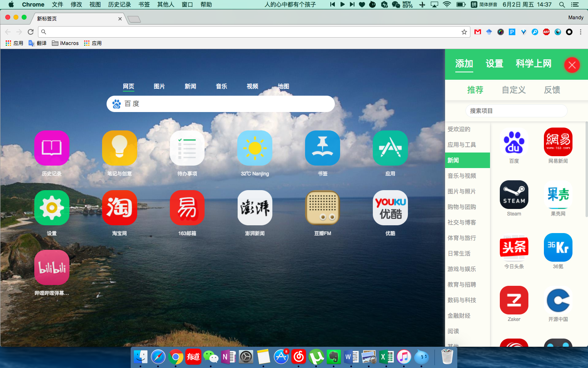Switch to the 添加 panel tab
This screenshot has height=368, width=588.
click(x=464, y=64)
